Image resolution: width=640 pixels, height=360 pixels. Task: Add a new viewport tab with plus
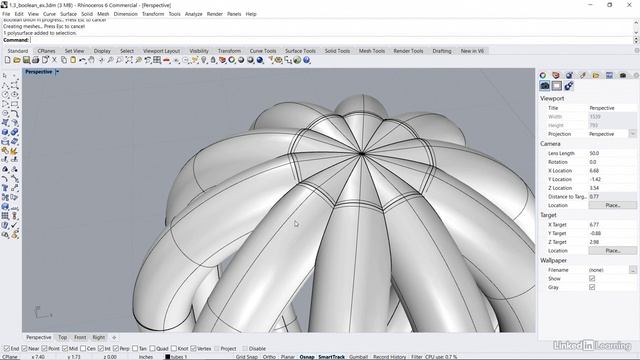[x=114, y=338]
